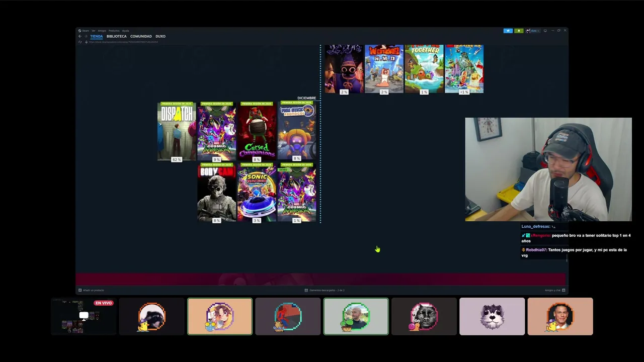Switch to the BIBLIOTECA tab
This screenshot has height=362, width=644.
tap(117, 36)
